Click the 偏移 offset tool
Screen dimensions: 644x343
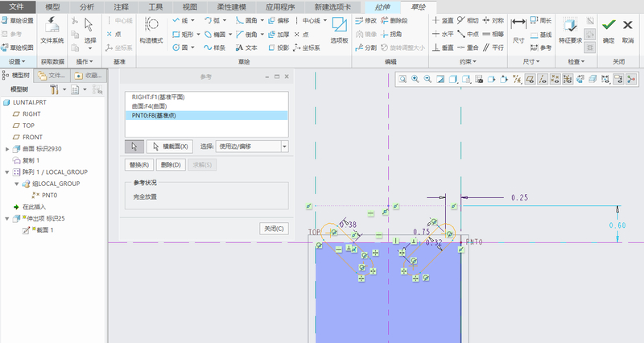click(x=279, y=21)
